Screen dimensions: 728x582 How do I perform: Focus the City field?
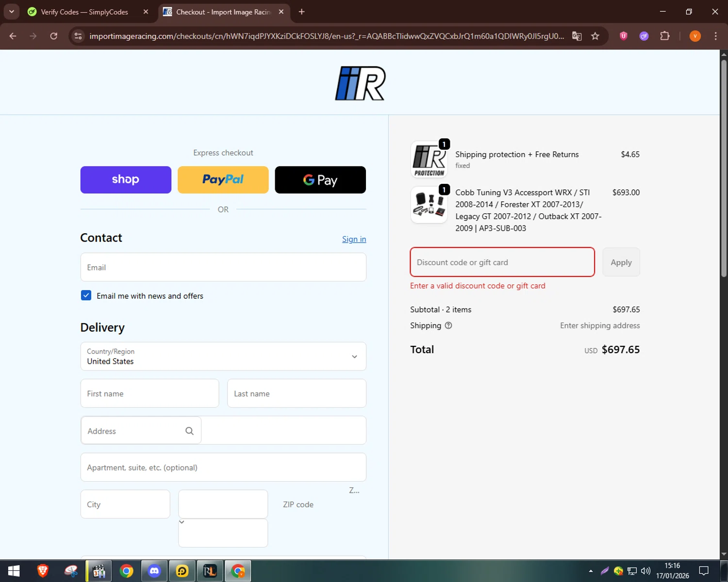coord(125,504)
